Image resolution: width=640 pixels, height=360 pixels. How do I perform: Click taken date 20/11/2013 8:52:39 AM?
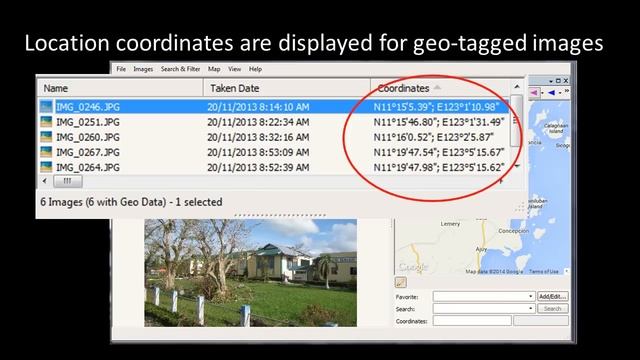tap(258, 167)
